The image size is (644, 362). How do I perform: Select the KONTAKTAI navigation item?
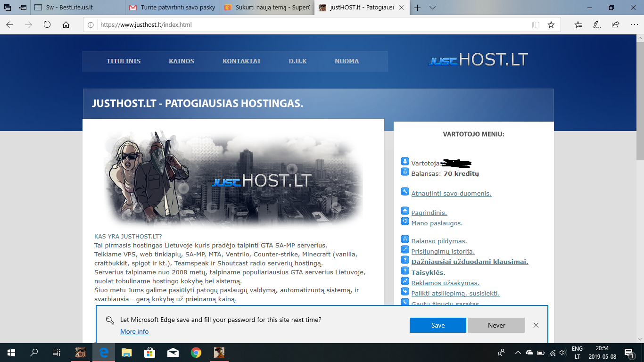[241, 61]
